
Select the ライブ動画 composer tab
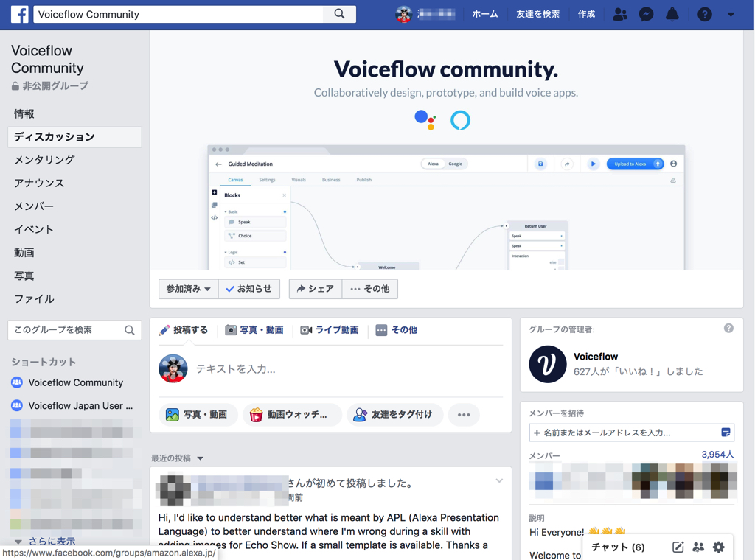[x=330, y=330]
